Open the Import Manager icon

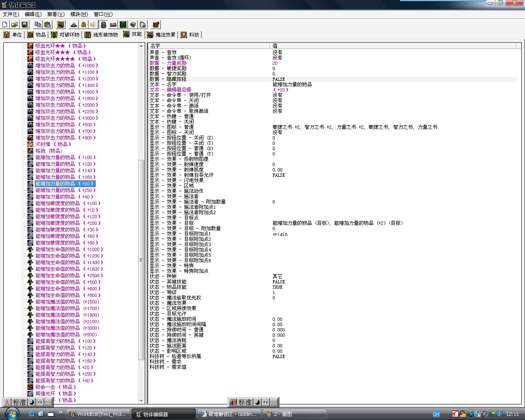pos(143,25)
